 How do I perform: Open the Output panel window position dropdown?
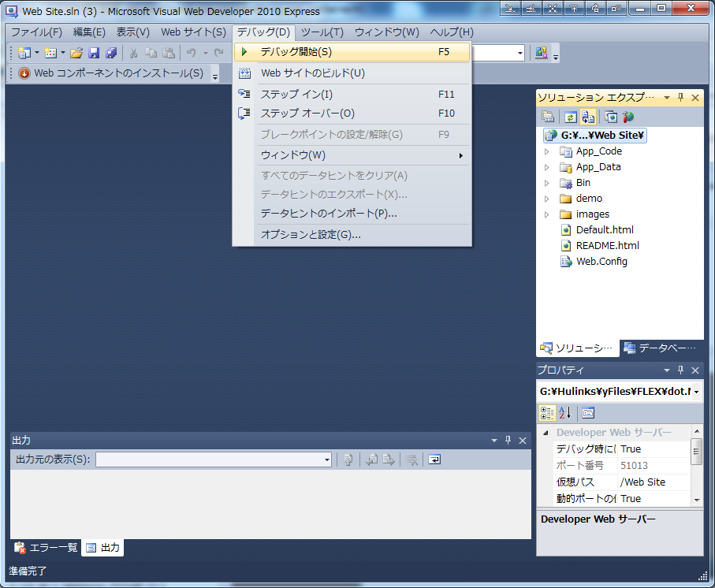(x=493, y=441)
